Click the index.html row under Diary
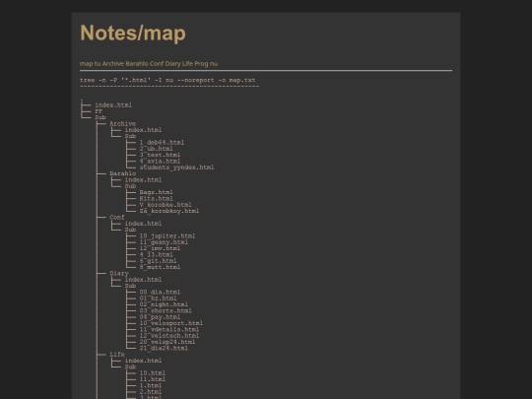Image resolution: width=532 pixels, height=399 pixels. click(143, 280)
